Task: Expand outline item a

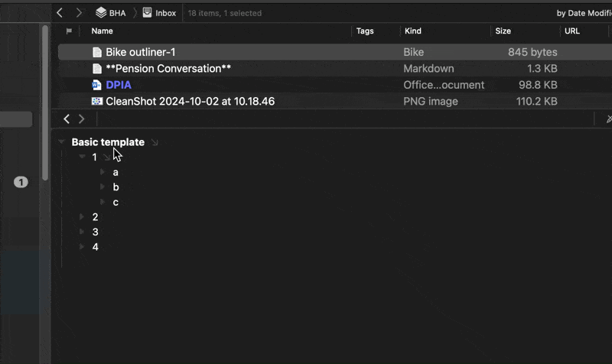Action: (103, 171)
